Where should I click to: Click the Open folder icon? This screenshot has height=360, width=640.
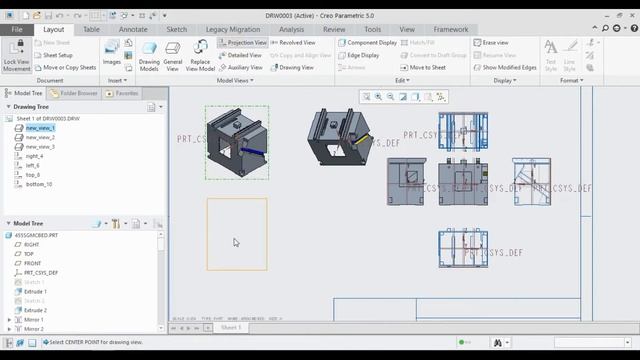(37, 16)
